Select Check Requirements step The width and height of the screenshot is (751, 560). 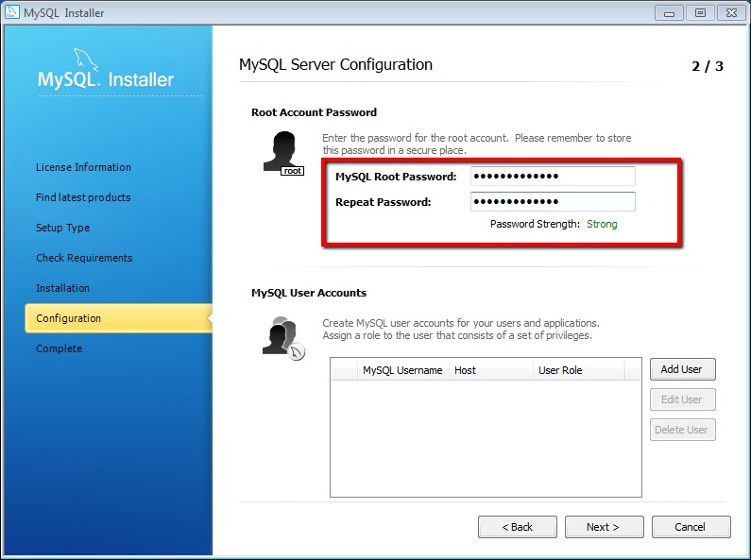pyautogui.click(x=84, y=258)
